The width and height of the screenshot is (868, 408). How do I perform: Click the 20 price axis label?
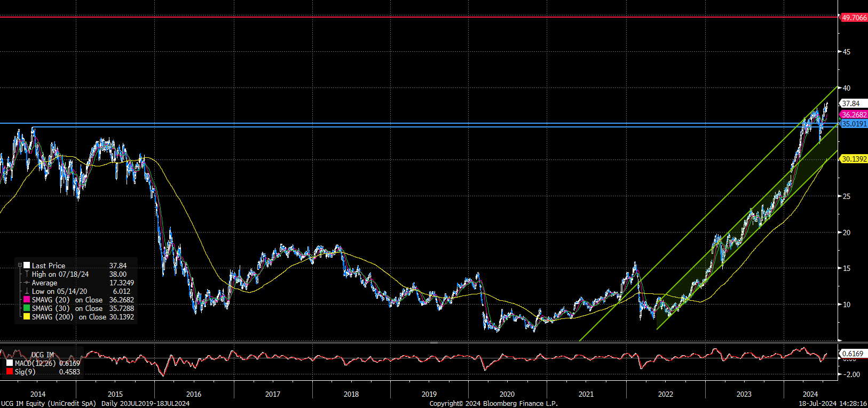click(x=847, y=233)
